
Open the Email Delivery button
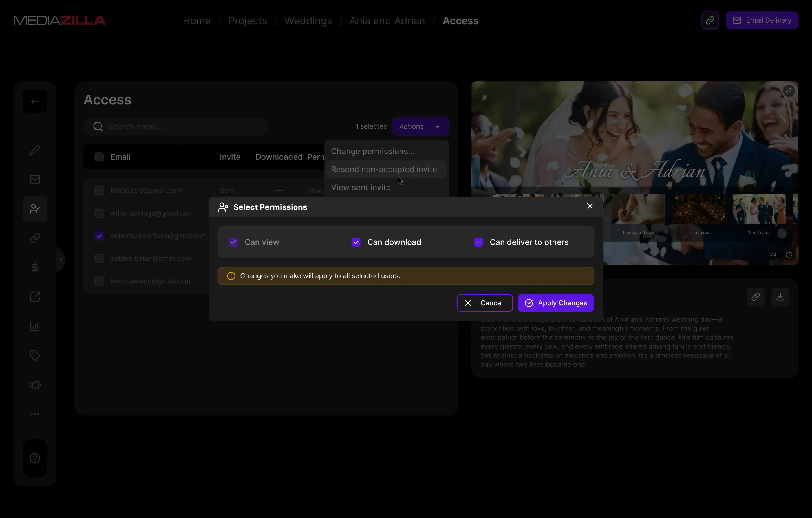coord(762,20)
